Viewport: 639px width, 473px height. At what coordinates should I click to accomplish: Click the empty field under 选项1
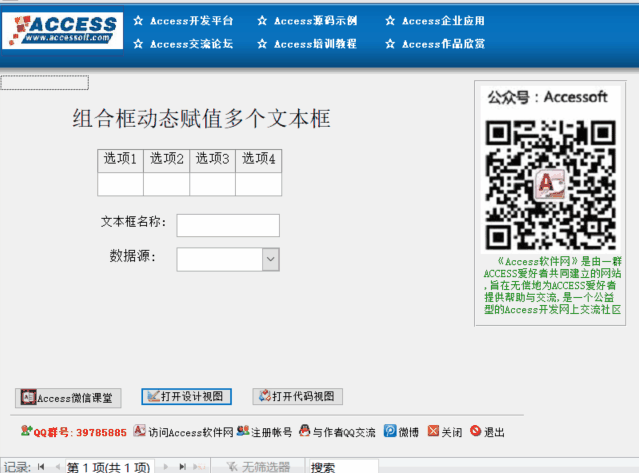(x=121, y=184)
